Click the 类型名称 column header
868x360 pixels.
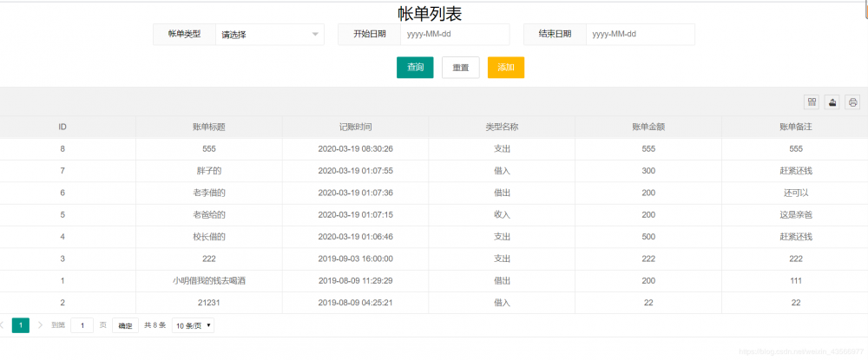502,128
